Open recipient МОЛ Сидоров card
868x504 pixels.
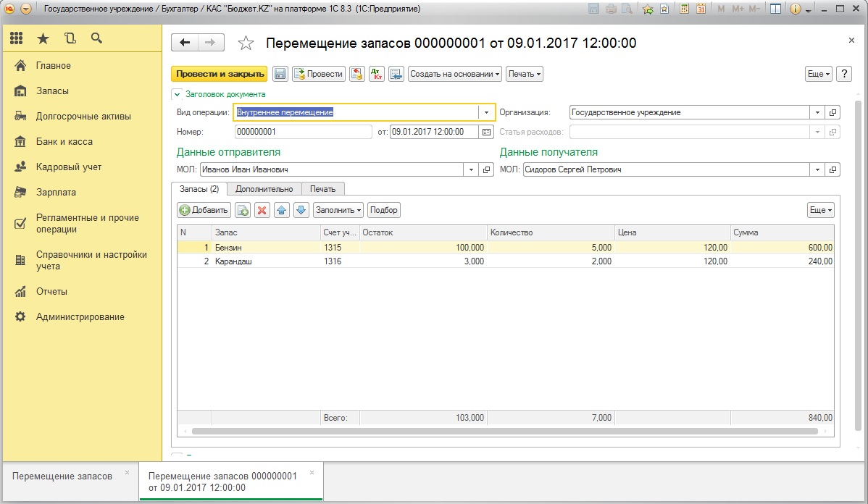point(832,170)
